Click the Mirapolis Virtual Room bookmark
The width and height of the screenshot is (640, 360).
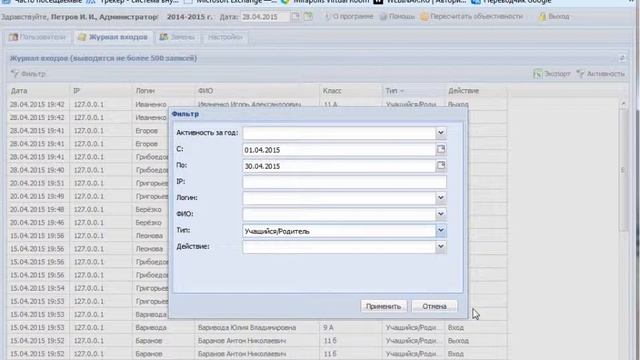(325, 2)
